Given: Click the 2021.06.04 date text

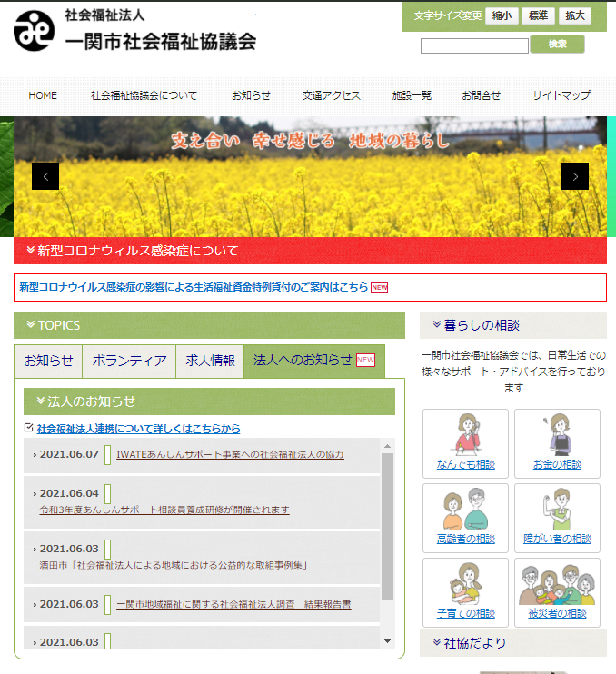Looking at the screenshot, I should 69,493.
